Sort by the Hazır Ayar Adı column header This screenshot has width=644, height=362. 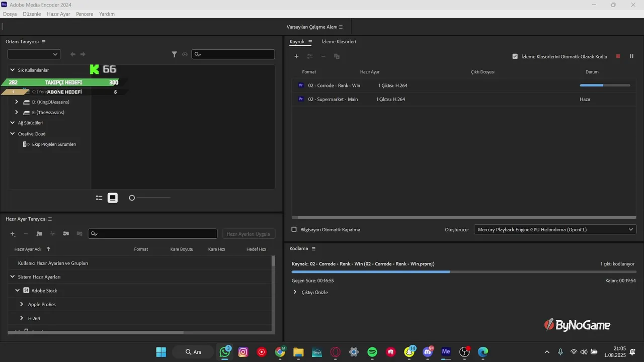[27, 249]
